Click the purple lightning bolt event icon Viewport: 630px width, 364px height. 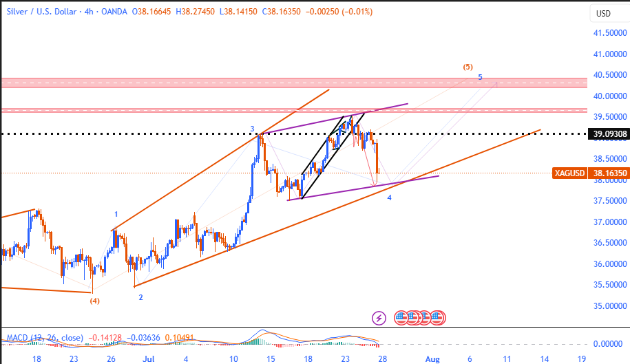tap(379, 317)
